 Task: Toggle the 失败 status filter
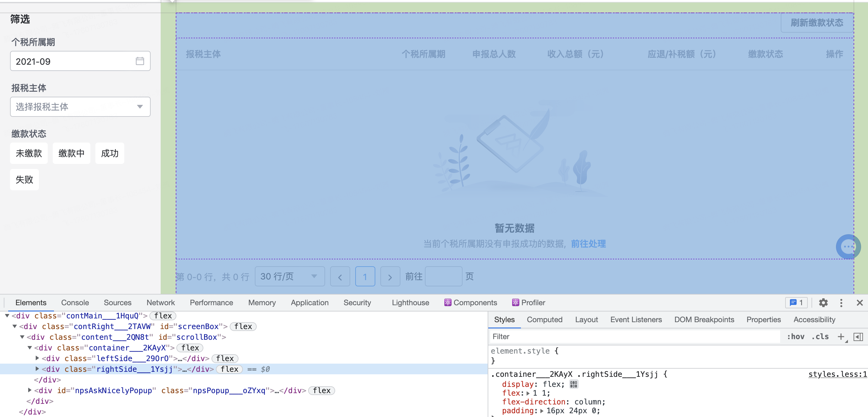(24, 179)
